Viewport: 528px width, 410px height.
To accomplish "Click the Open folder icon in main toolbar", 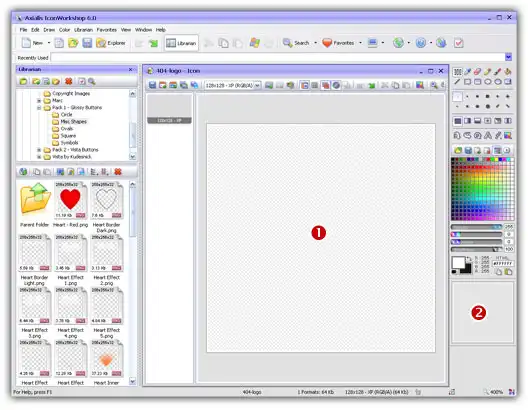I will (x=73, y=43).
